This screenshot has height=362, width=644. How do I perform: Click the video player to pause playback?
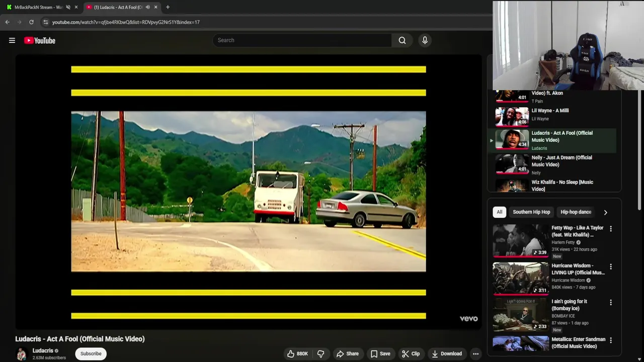(x=249, y=192)
